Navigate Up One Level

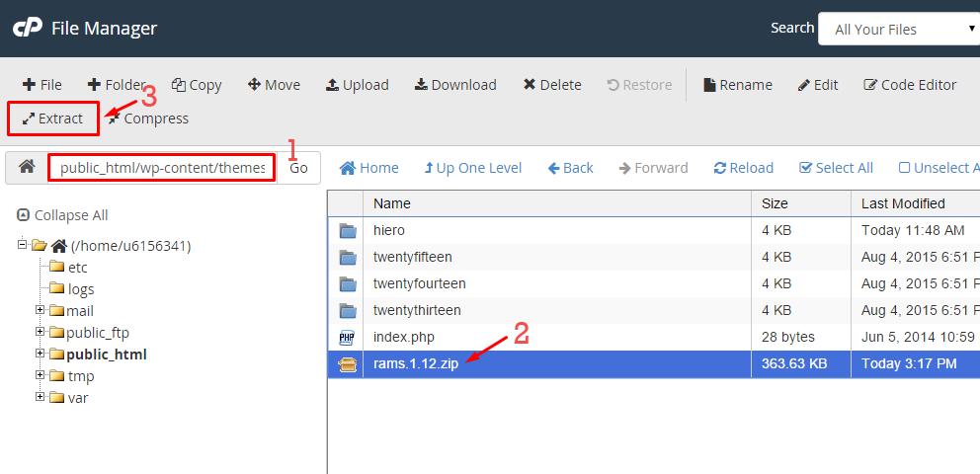(472, 168)
